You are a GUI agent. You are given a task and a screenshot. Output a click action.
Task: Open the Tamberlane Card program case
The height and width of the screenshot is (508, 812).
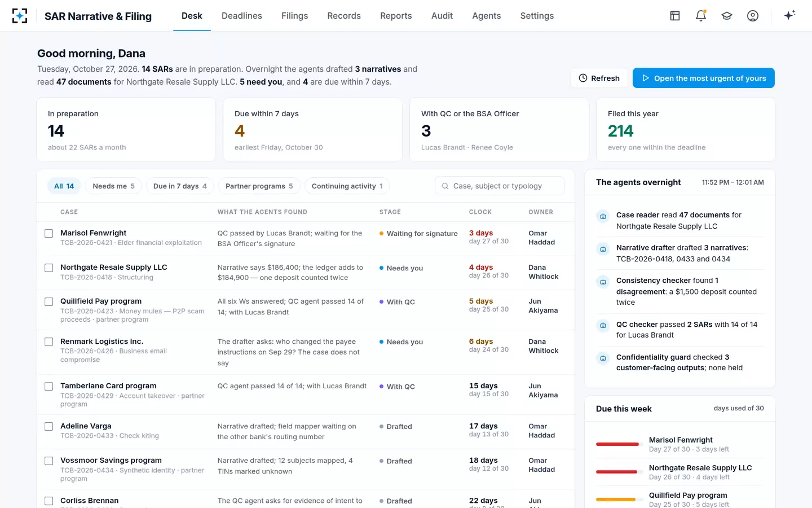(108, 386)
